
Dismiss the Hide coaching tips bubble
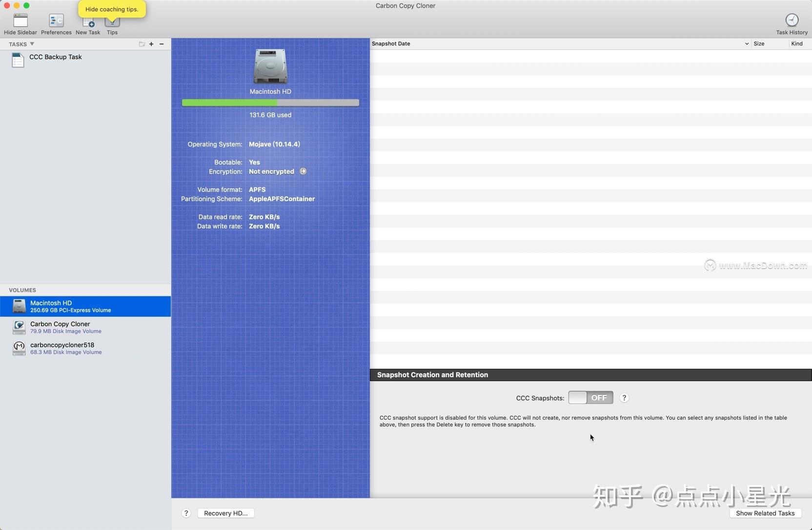click(x=112, y=9)
